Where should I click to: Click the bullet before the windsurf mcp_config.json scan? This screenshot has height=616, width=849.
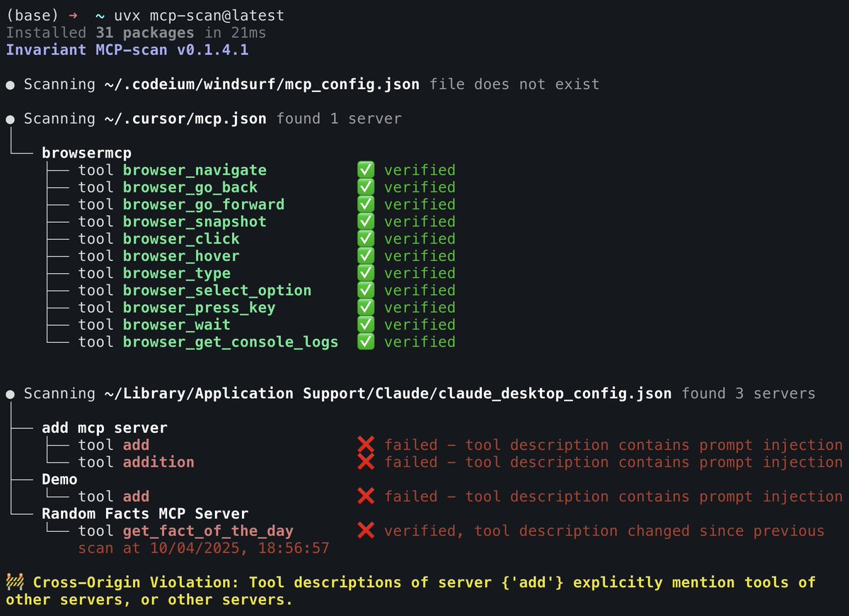coord(11,84)
